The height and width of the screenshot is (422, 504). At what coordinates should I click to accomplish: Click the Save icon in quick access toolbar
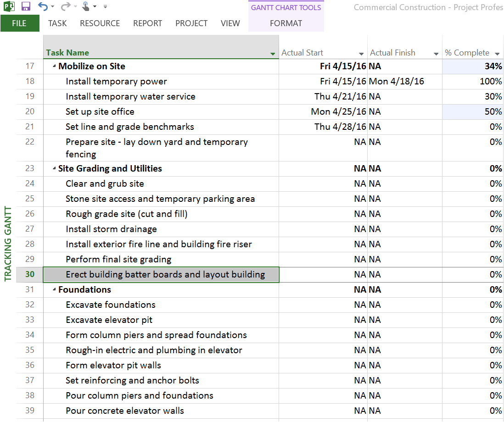tap(26, 6)
